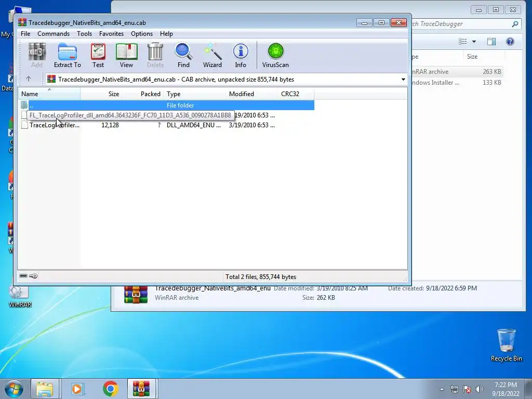Viewport: 532px width, 399px height.
Task: Launch Windows Media Player from taskbar
Action: [x=77, y=389]
